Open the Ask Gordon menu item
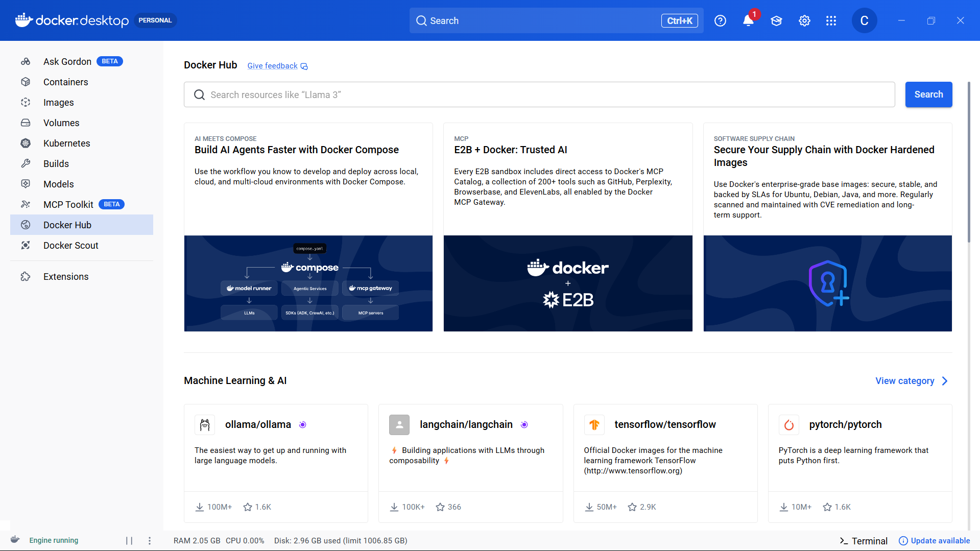The height and width of the screenshot is (551, 980). tap(82, 61)
